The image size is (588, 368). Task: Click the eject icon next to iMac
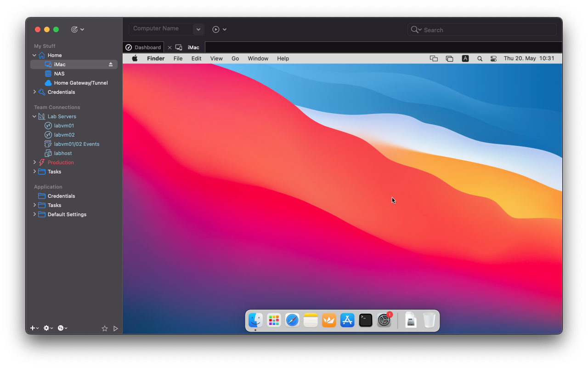click(111, 64)
